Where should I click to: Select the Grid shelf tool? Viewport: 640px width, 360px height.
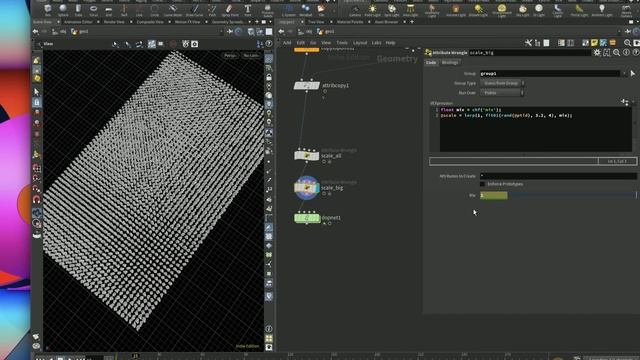(x=109, y=10)
